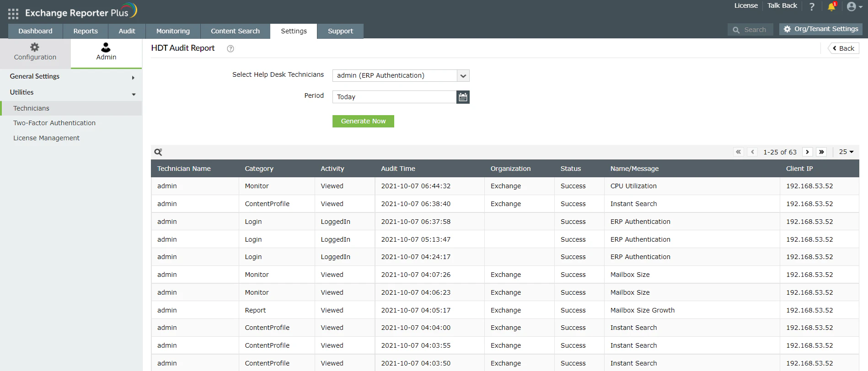Screen dimensions: 868x371
Task: Sort by Client IP column header
Action: click(x=799, y=169)
